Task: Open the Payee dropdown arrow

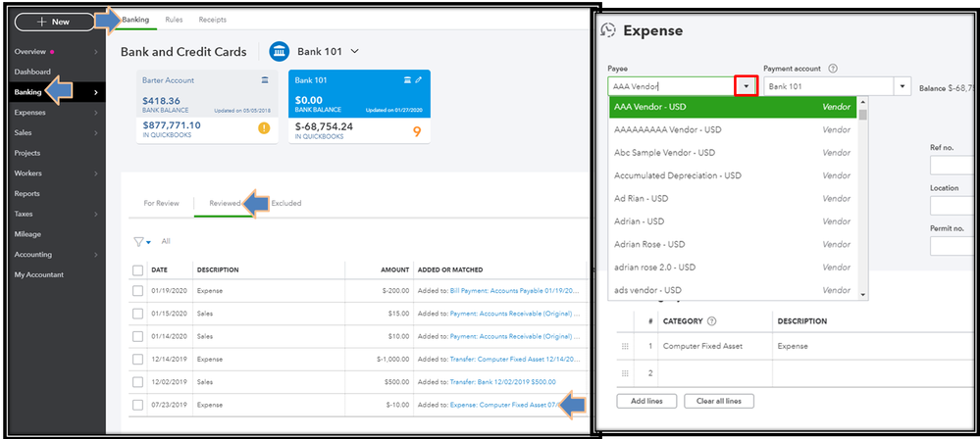Action: pos(747,86)
